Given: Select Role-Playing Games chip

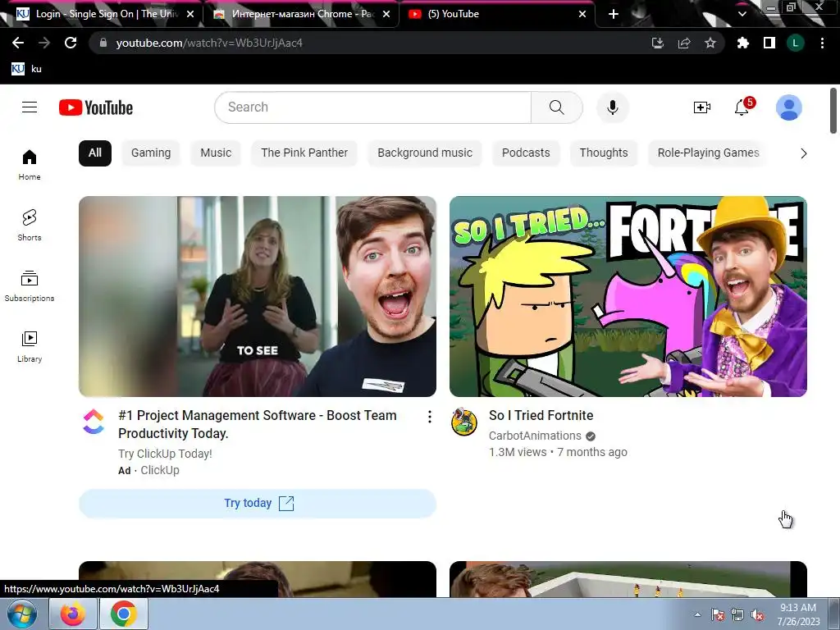Looking at the screenshot, I should pyautogui.click(x=708, y=153).
